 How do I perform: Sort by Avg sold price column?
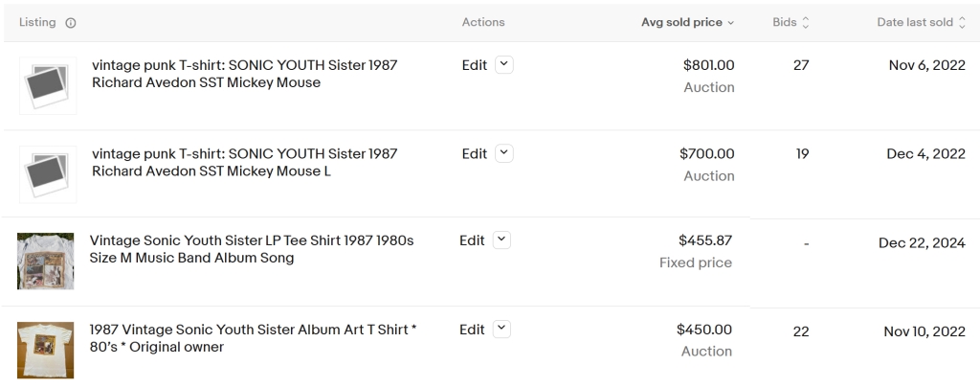click(687, 23)
